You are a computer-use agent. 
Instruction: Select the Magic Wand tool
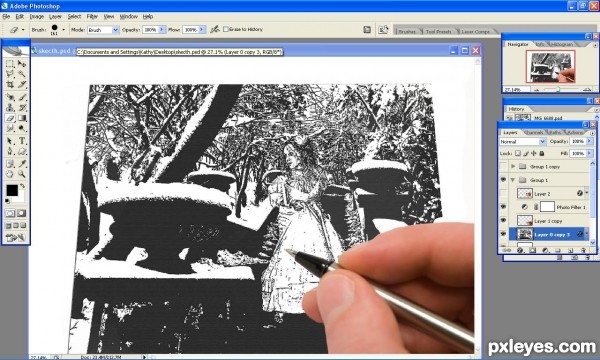(22, 74)
